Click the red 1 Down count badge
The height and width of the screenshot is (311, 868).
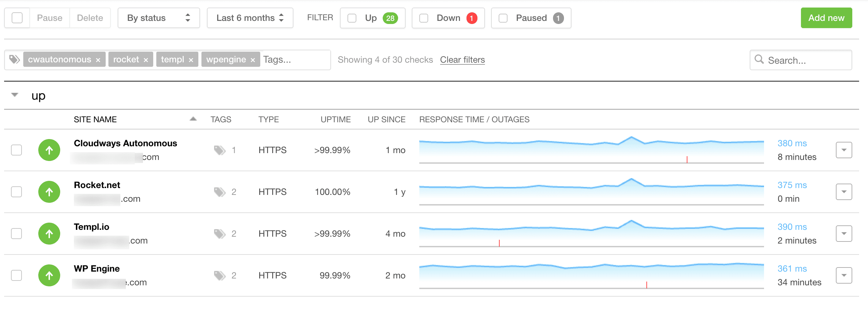point(472,18)
